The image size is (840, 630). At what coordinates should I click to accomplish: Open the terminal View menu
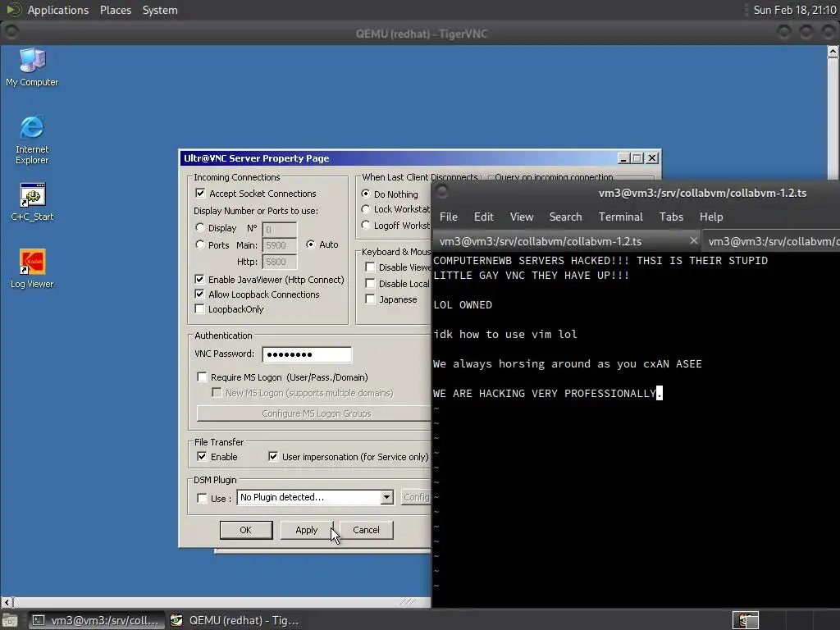coord(521,217)
